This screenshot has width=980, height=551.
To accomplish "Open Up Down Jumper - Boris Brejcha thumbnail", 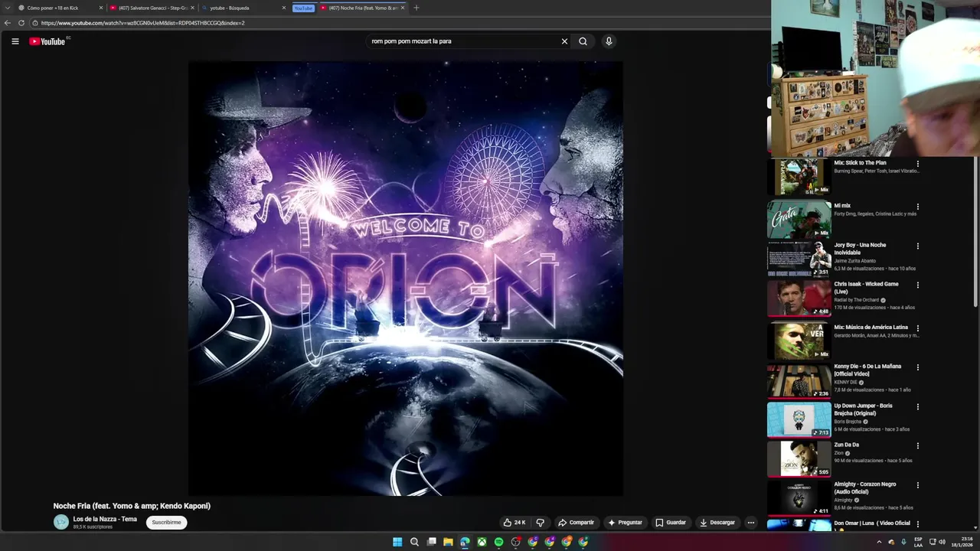I will (799, 419).
